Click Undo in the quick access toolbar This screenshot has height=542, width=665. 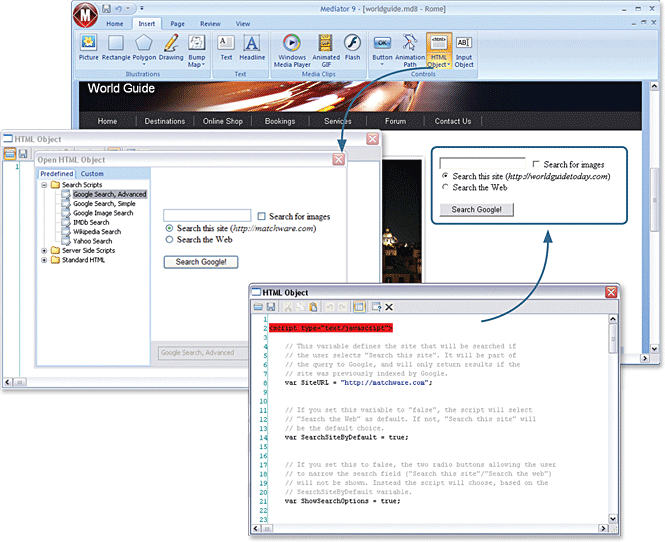[x=118, y=8]
